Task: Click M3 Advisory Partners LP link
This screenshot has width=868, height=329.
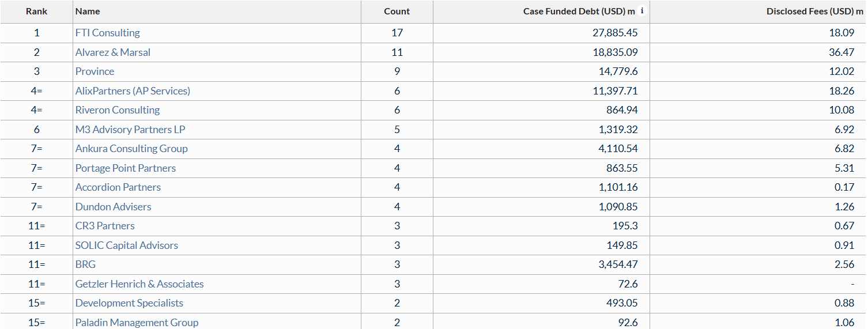Action: coord(130,130)
